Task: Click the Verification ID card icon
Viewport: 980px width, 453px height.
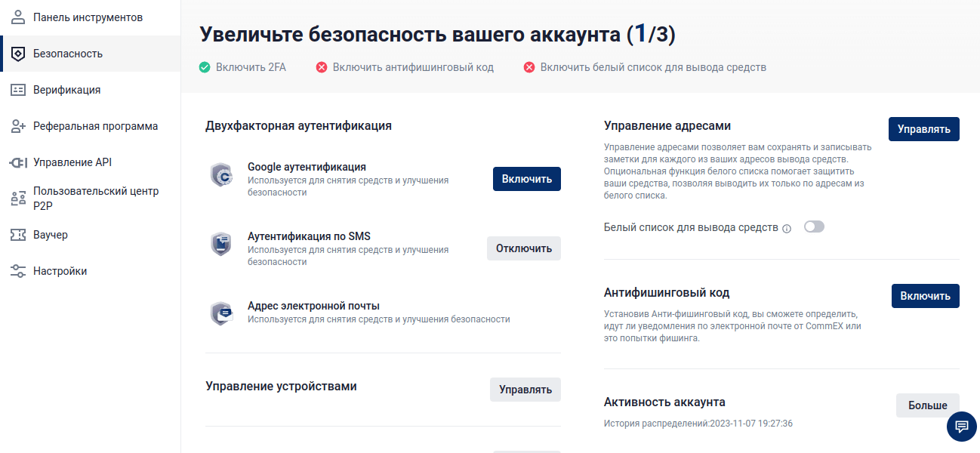Action: click(18, 90)
